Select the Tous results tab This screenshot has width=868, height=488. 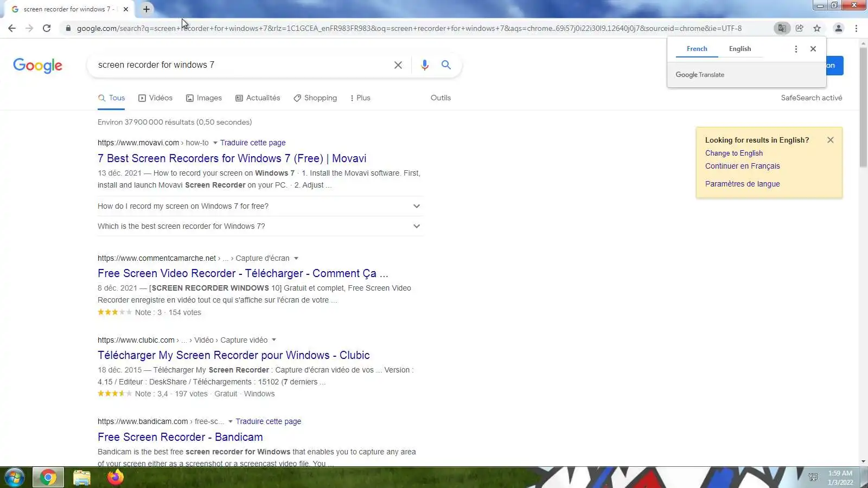pos(111,98)
